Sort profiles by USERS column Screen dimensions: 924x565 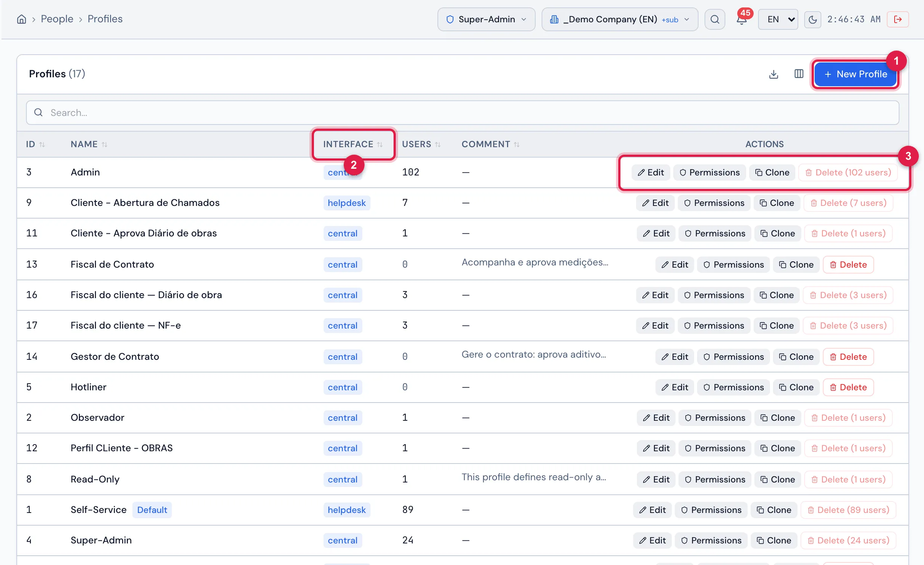coord(421,144)
